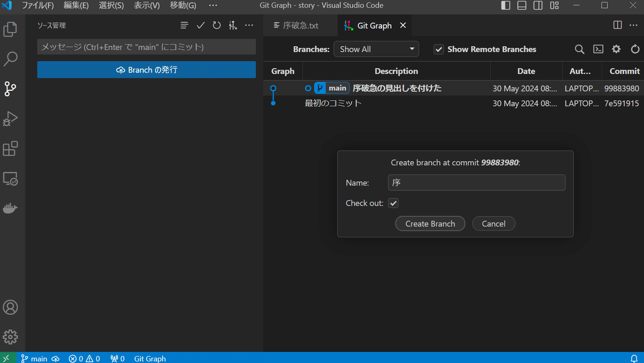Screen dimensions: 644x363
Task: Click commit hash 7e591915
Action: tap(621, 103)
